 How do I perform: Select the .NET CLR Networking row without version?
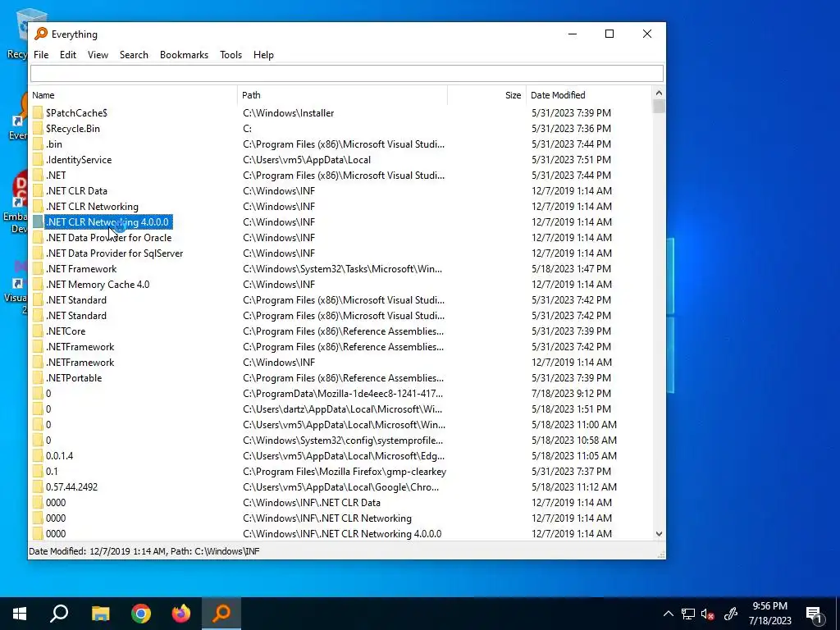click(92, 206)
